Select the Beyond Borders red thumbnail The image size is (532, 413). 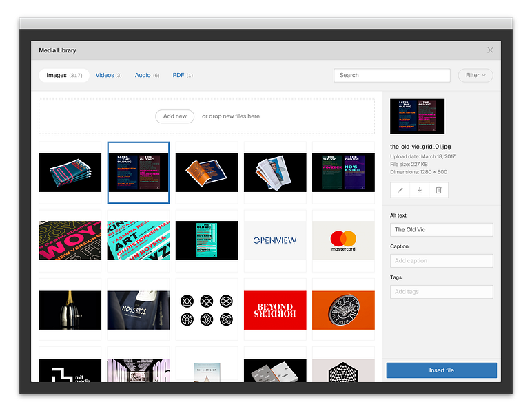[x=275, y=310]
